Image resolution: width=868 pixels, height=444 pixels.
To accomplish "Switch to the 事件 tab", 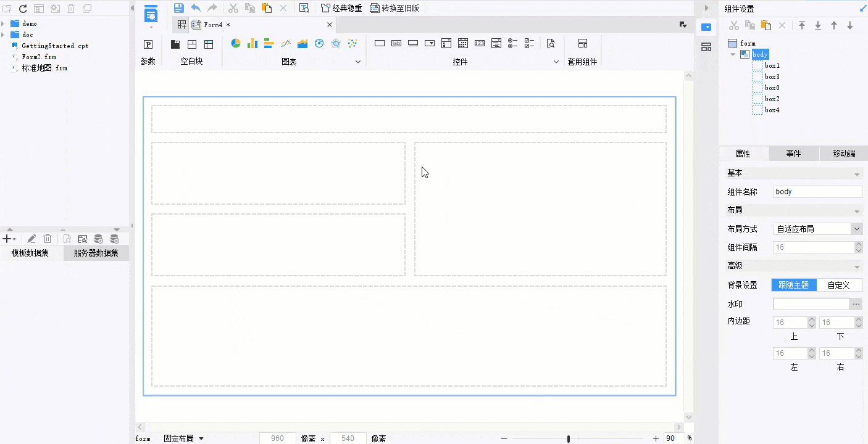I will tap(793, 154).
